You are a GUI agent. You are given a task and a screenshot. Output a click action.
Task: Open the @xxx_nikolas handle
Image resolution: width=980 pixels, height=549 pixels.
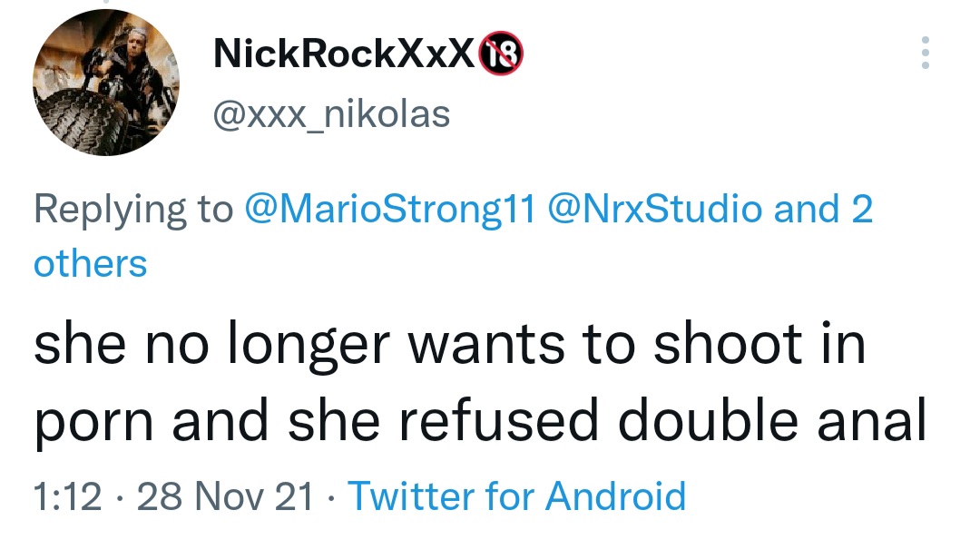click(330, 114)
